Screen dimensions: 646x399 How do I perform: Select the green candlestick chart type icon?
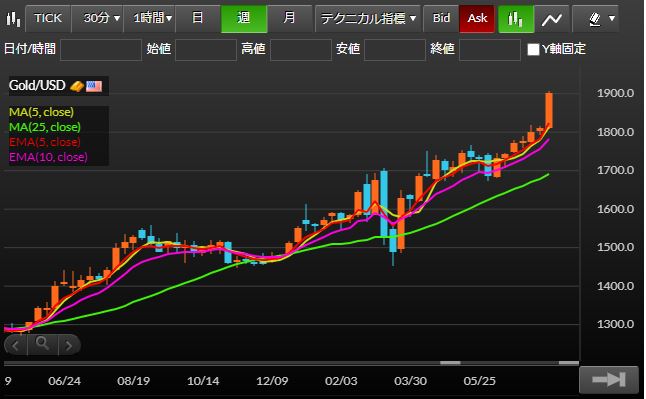coord(516,19)
